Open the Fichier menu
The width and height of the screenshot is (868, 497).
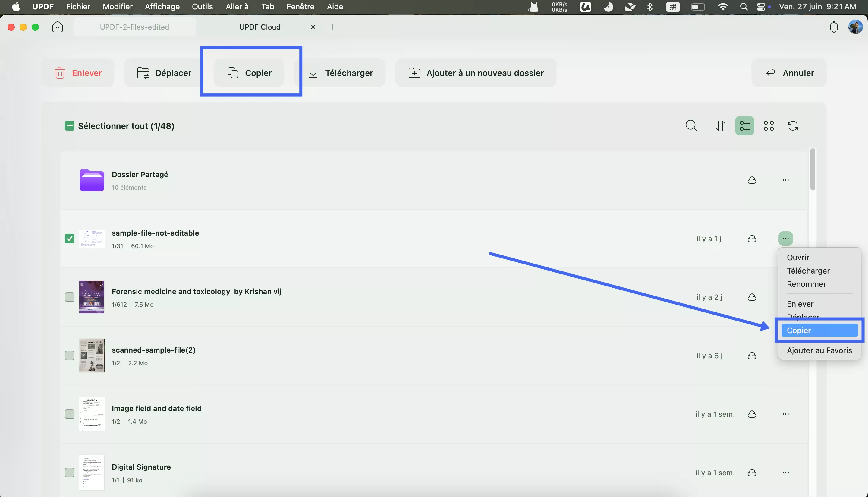(78, 7)
